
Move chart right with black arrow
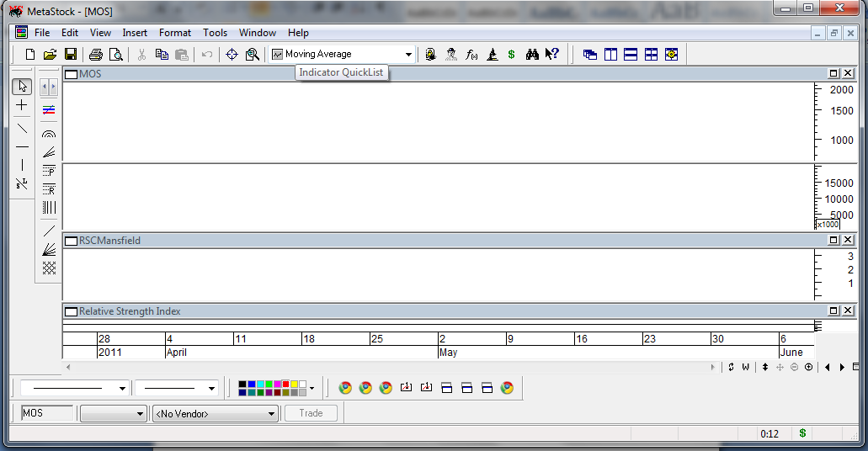coord(842,367)
